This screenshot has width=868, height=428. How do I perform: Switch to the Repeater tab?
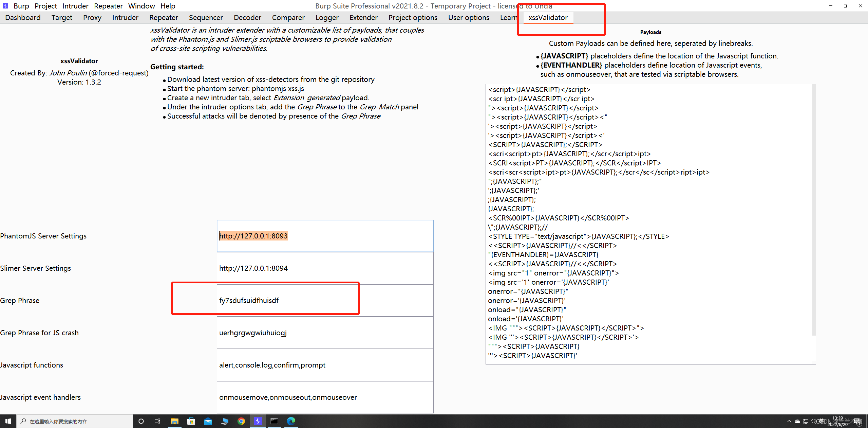click(x=164, y=18)
